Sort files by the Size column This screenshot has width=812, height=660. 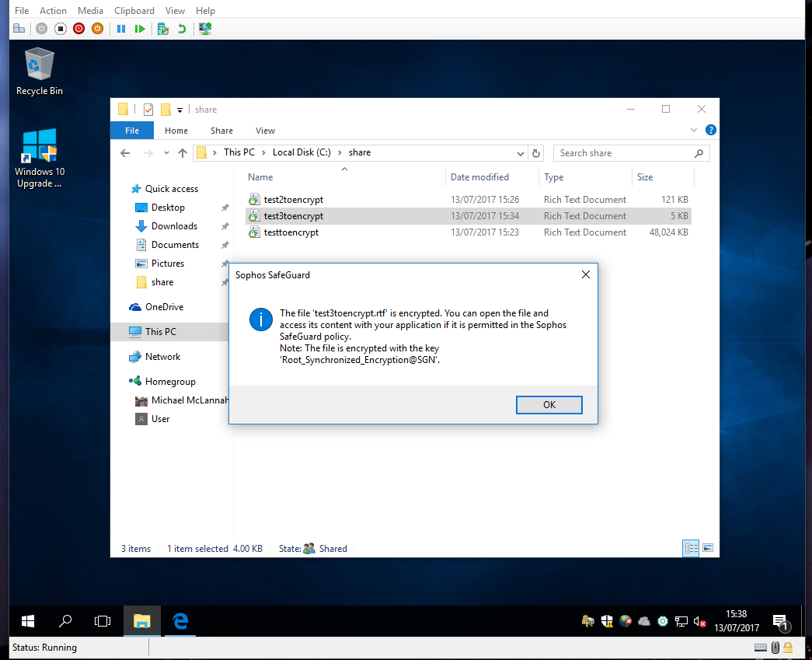coord(663,177)
